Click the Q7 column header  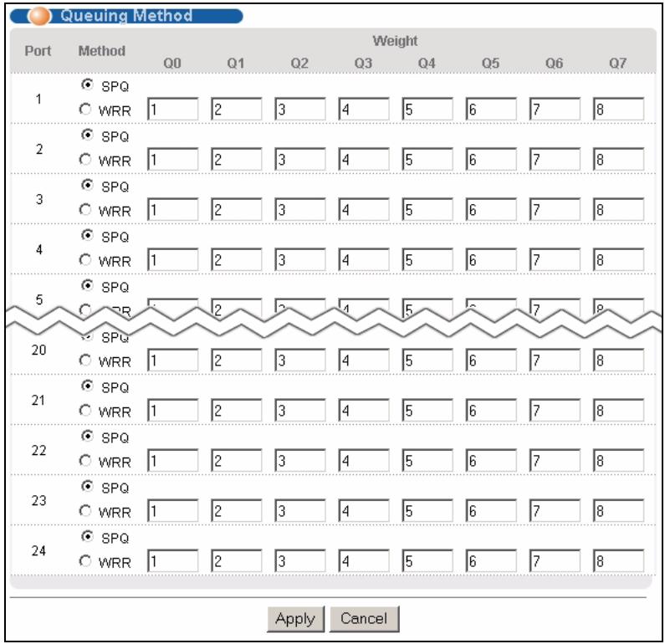[x=618, y=64]
